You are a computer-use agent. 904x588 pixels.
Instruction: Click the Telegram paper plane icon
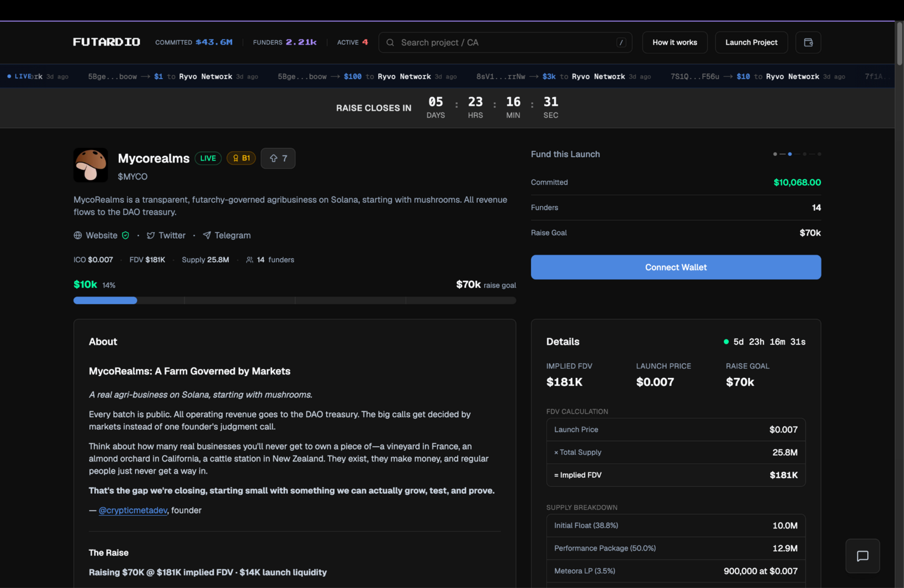click(207, 236)
